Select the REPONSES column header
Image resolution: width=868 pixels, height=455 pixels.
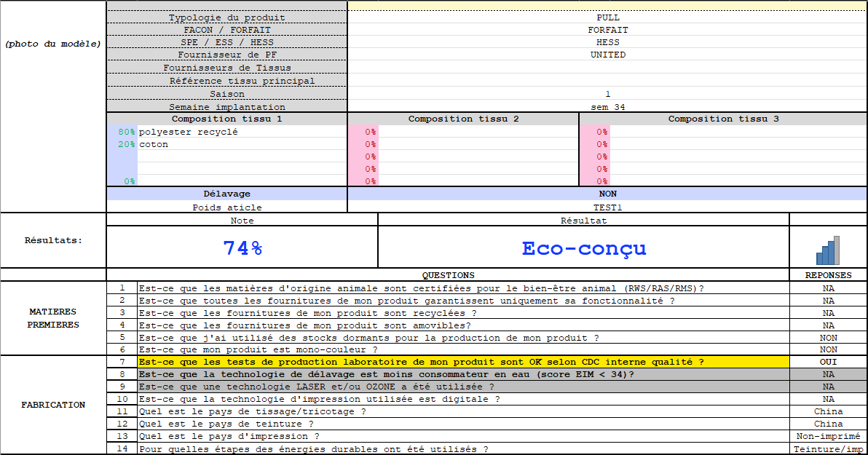tap(828, 275)
